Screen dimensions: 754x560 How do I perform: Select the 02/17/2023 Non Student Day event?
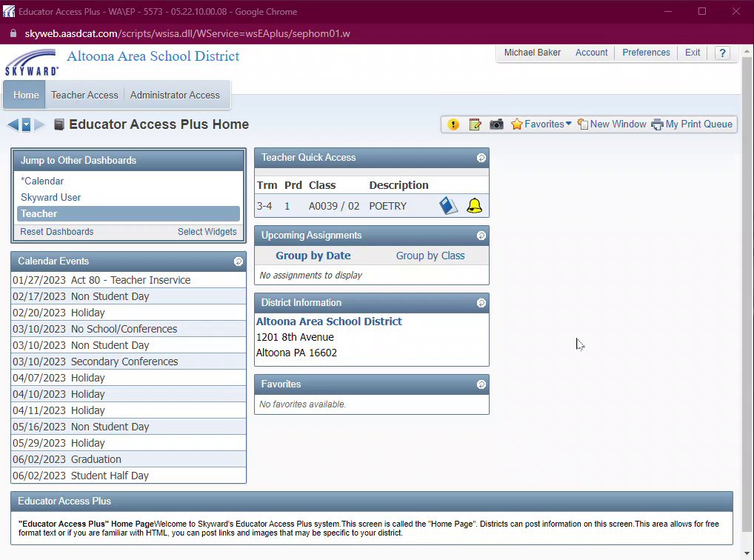tap(128, 296)
